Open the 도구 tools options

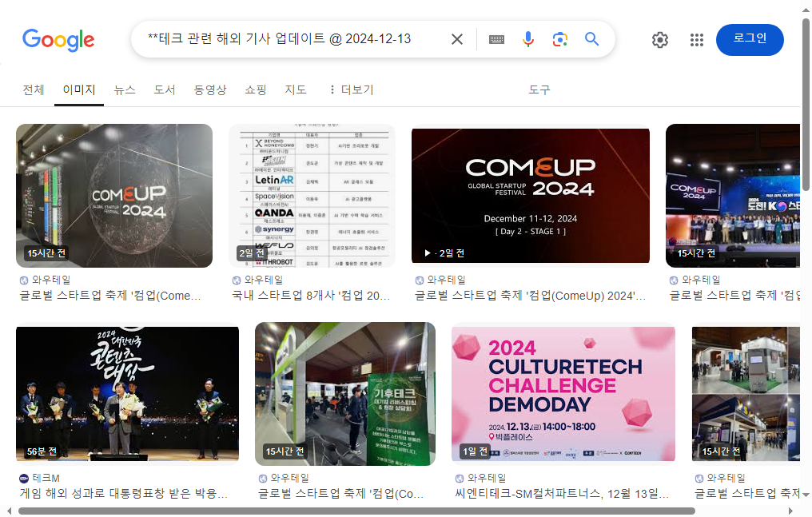point(539,90)
